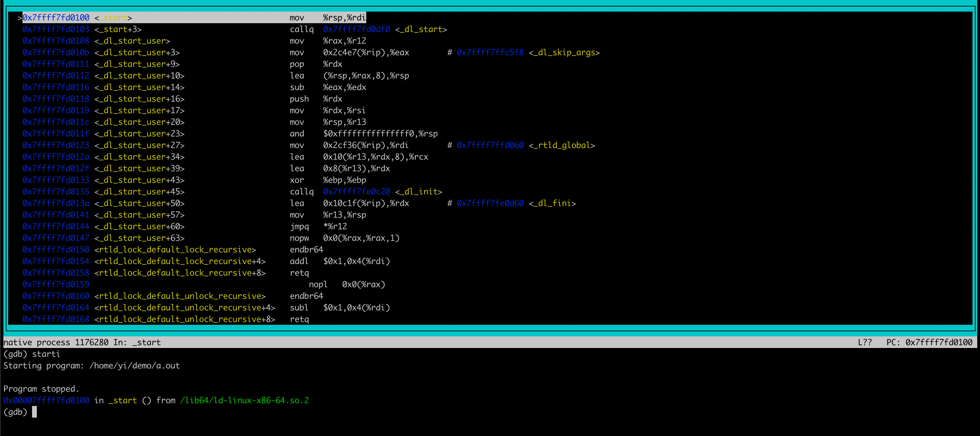This screenshot has width=980, height=436.
Task: Select <rtld_lock_default_unlock_recursive> function label
Action: pyautogui.click(x=180, y=296)
